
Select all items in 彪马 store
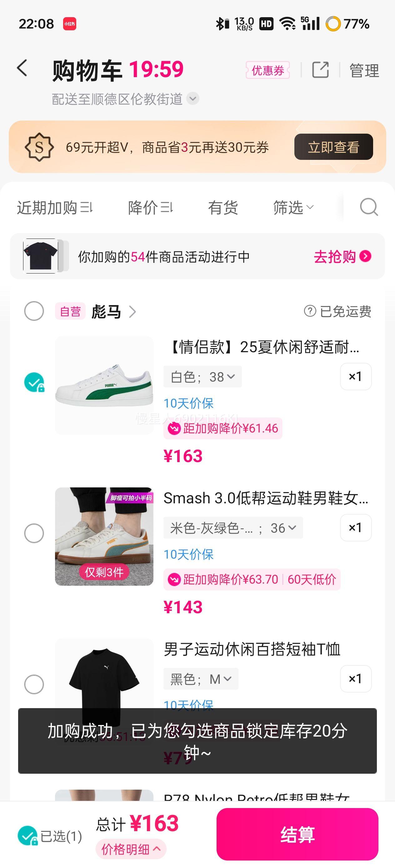click(34, 311)
